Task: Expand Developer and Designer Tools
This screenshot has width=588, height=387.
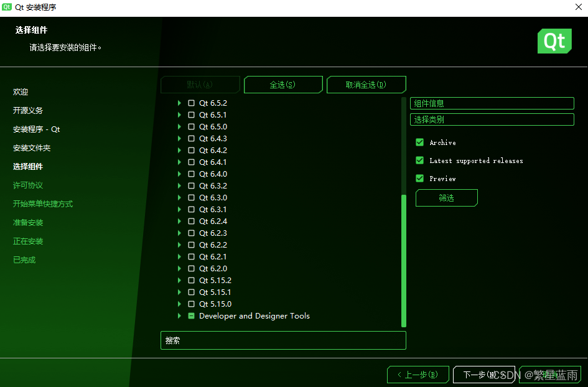Action: pyautogui.click(x=179, y=315)
